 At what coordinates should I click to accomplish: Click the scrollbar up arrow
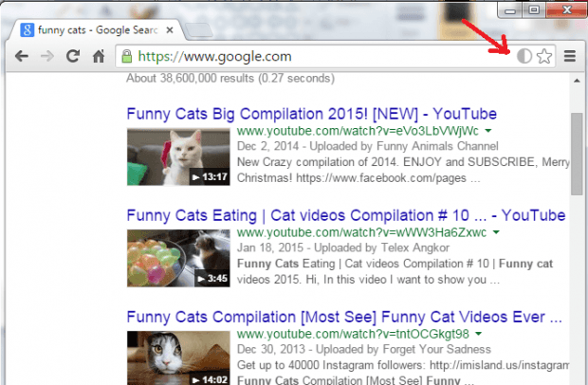(577, 81)
